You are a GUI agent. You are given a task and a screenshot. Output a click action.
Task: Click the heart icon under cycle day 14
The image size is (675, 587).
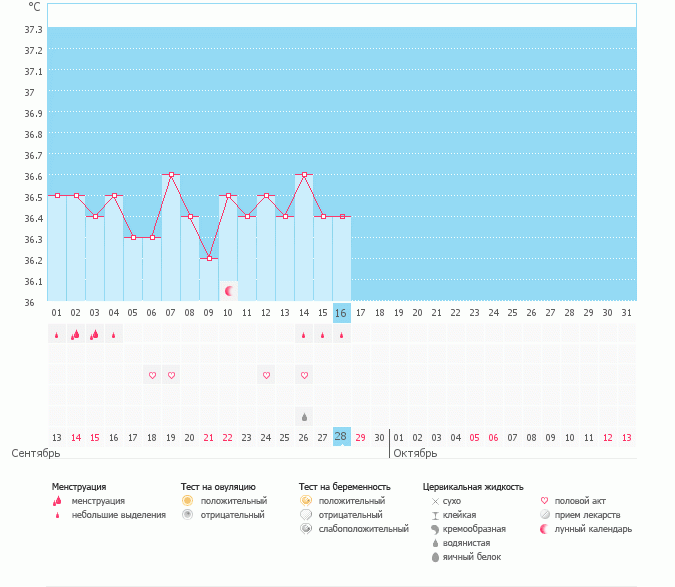[304, 375]
